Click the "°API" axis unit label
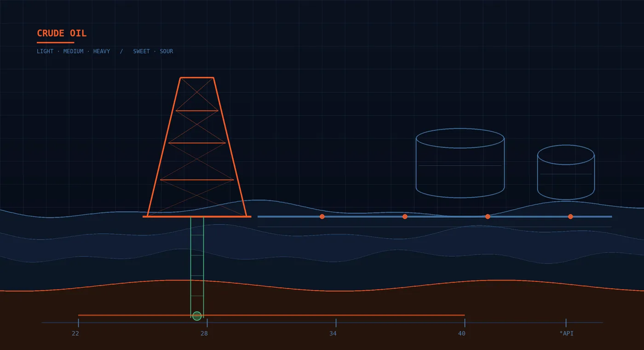 [567, 333]
